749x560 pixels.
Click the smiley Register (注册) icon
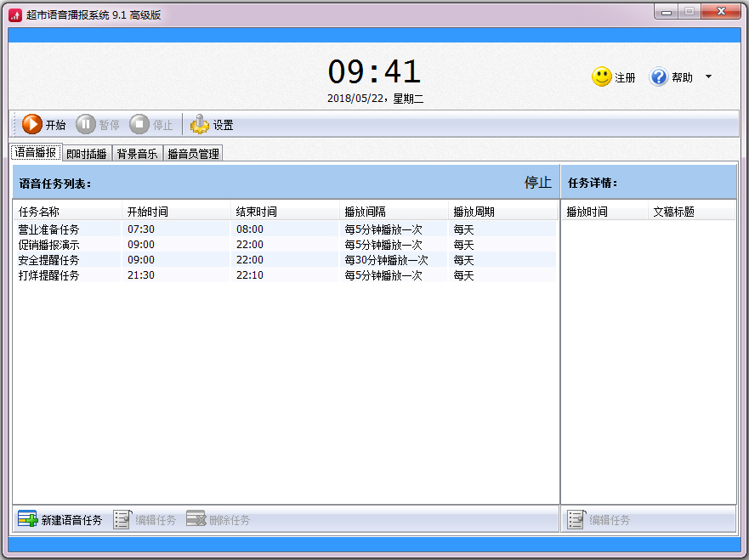tap(601, 76)
